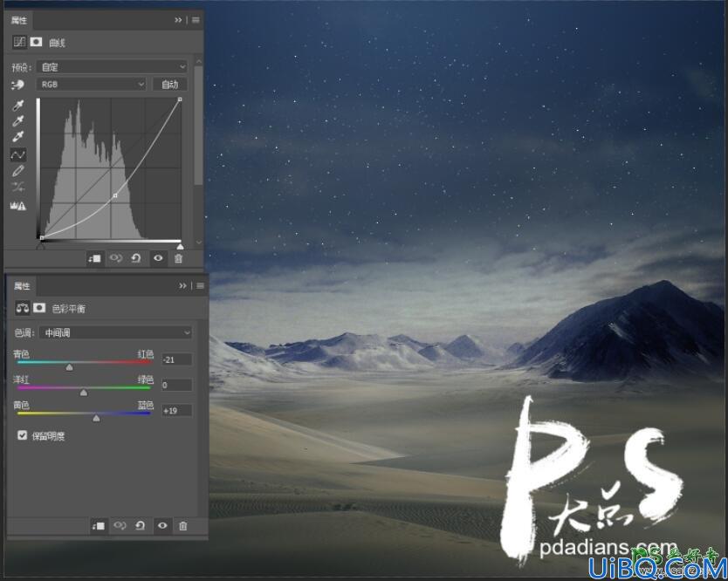Click the bottom-left endpoint of the curve
This screenshot has height=581, width=728.
42,237
